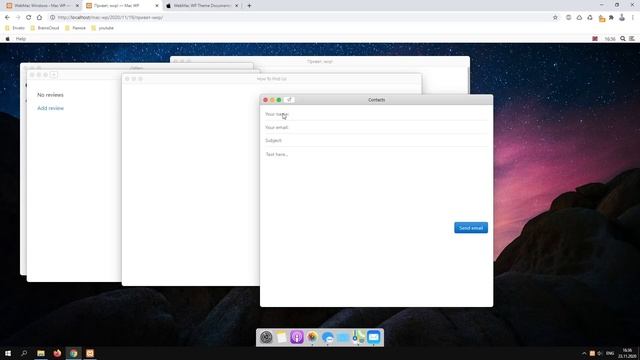This screenshot has width=640, height=360.
Task: Bookmark this page with the star icon
Action: (x=555, y=18)
